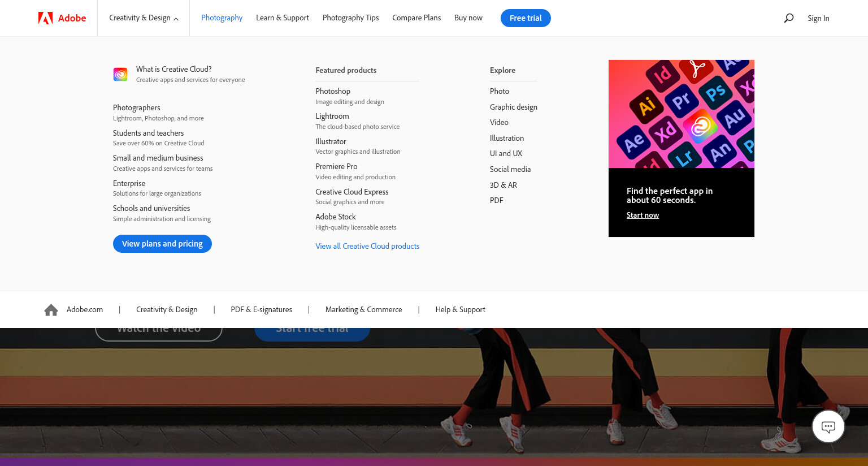Click the Adobe logo
Image resolution: width=868 pixels, height=466 pixels.
62,18
